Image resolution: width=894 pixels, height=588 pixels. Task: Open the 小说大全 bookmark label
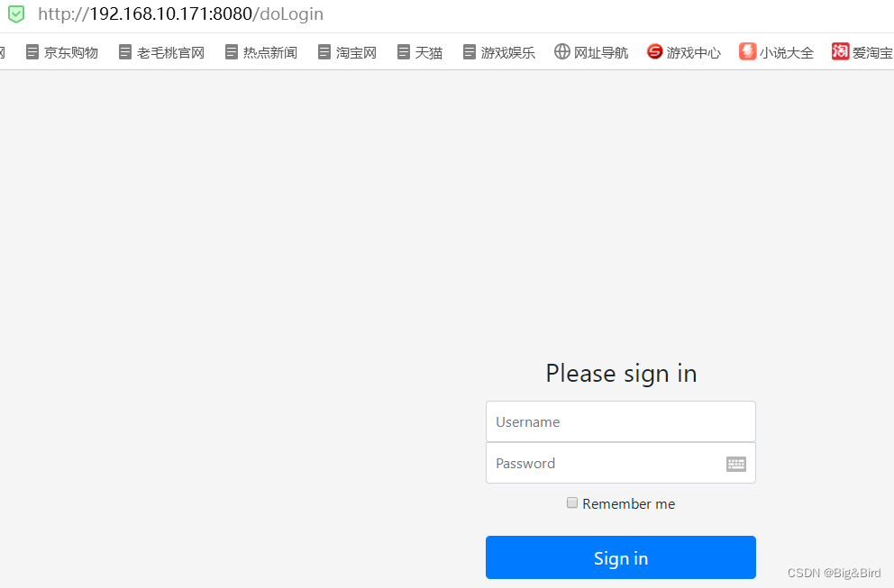(786, 53)
